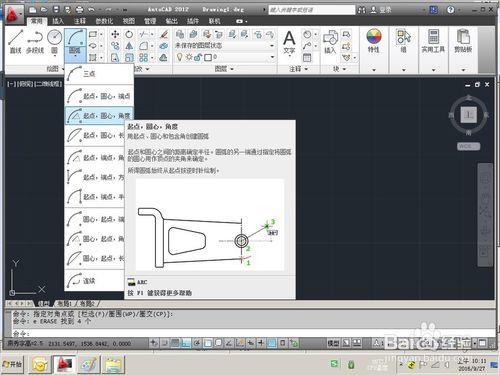Click the Plot/Print icon in quick access toolbar
The width and height of the screenshot is (500, 375).
click(x=80, y=10)
